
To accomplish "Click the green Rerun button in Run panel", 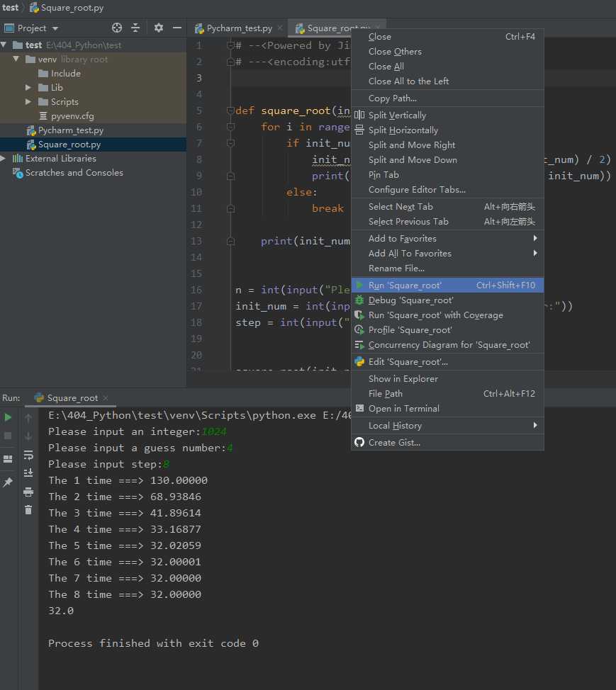I will click(8, 417).
